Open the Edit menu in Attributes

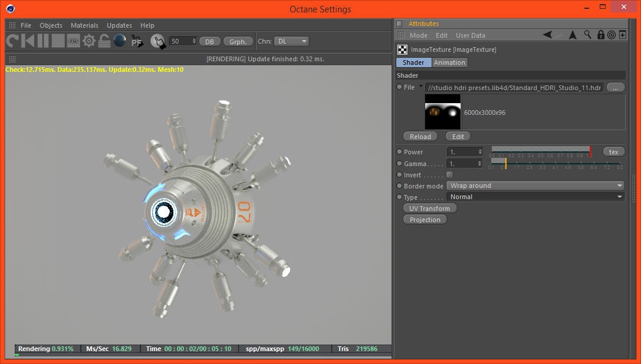441,35
